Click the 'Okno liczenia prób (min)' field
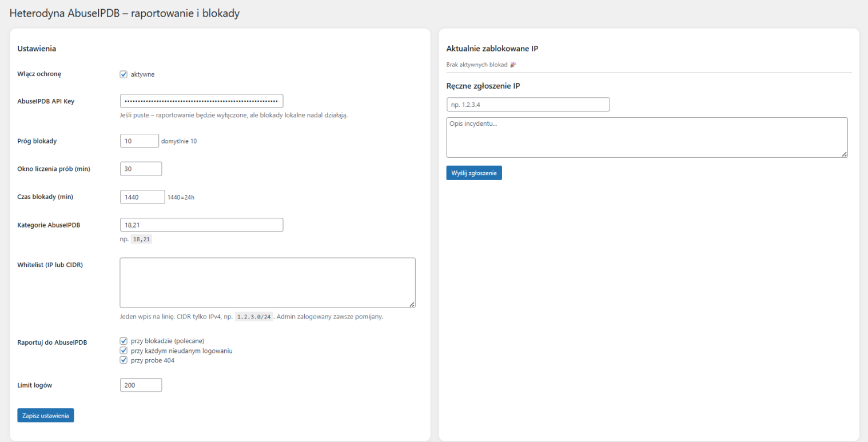Screen dimensions: 868x442 click(x=141, y=169)
